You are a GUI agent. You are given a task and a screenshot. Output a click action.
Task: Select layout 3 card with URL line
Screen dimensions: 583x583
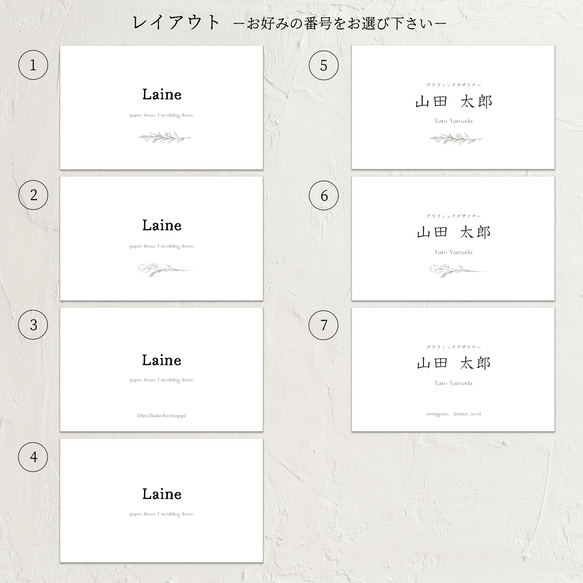[x=161, y=369]
